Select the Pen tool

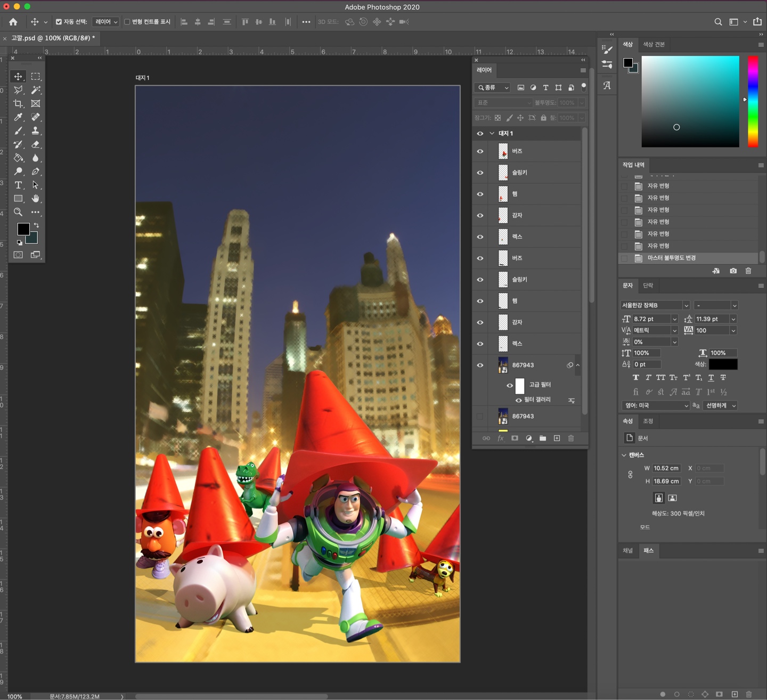point(36,172)
